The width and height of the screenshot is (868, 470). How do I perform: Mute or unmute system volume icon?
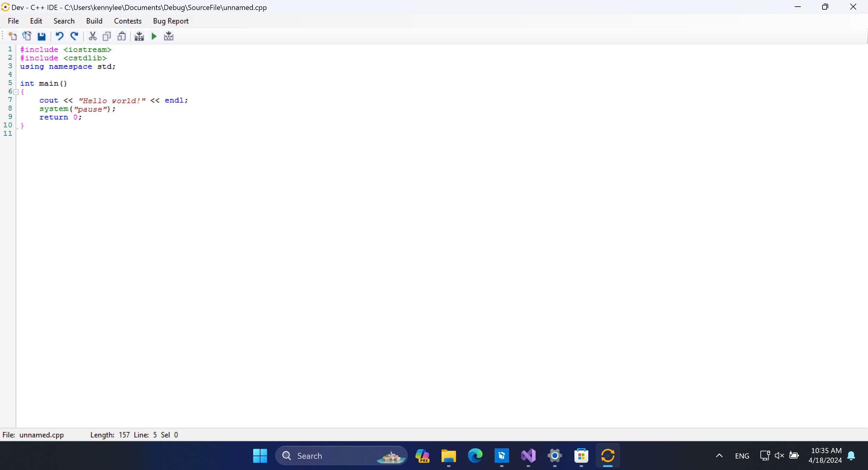coord(779,456)
